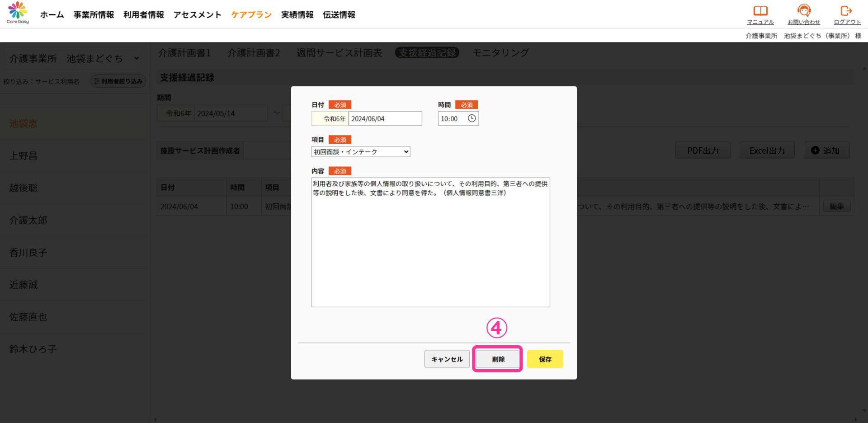The height and width of the screenshot is (423, 868).
Task: Click the Care Daisy logo icon
Action: pos(18,10)
